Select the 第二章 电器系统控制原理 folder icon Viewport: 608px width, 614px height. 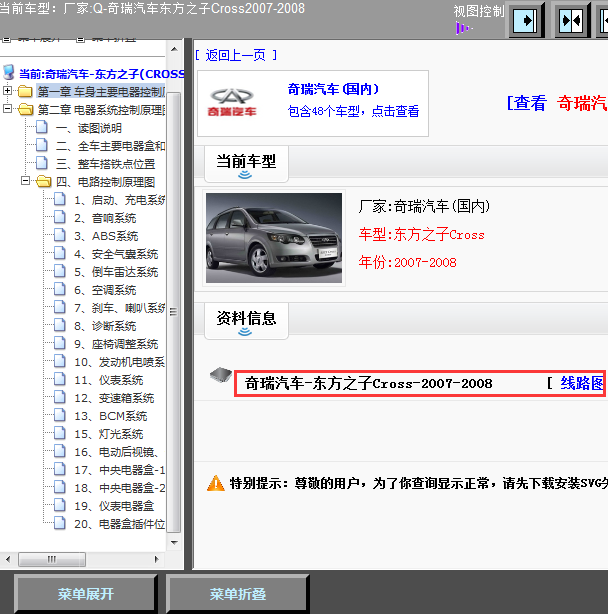25,109
